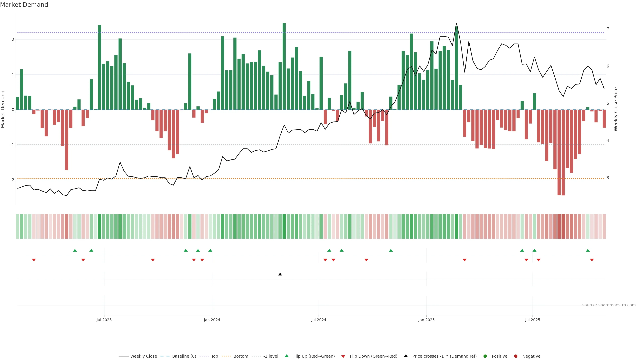Click the black Price crosses -1 legend triangle

point(406,356)
